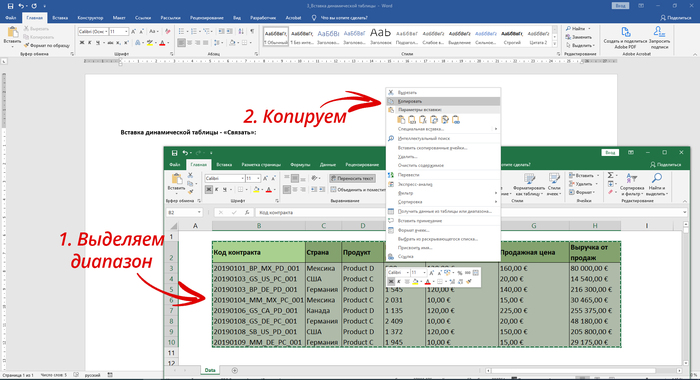Click Format Painter (Формат по образцу) in Word
This screenshot has height=380, width=700.
tap(46, 46)
